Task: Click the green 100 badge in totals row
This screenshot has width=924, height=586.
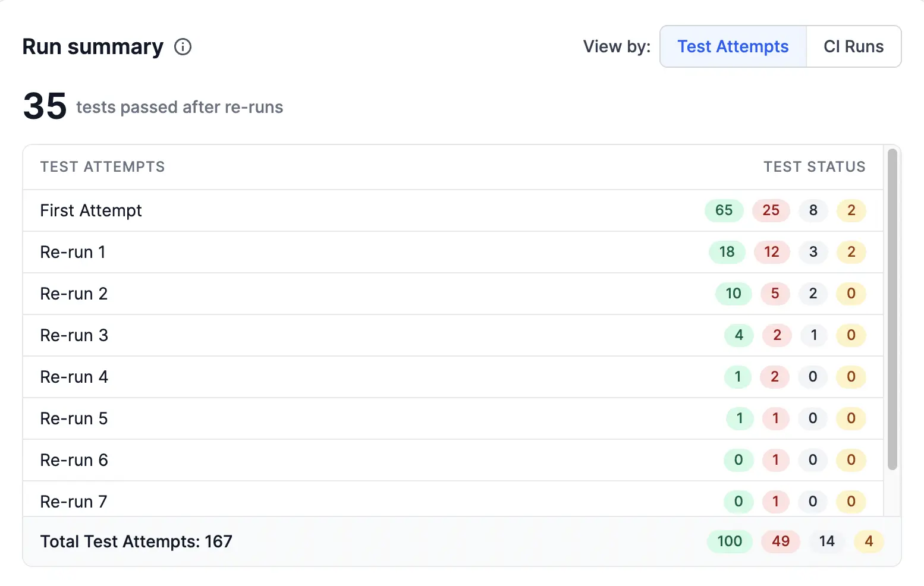Action: click(730, 541)
